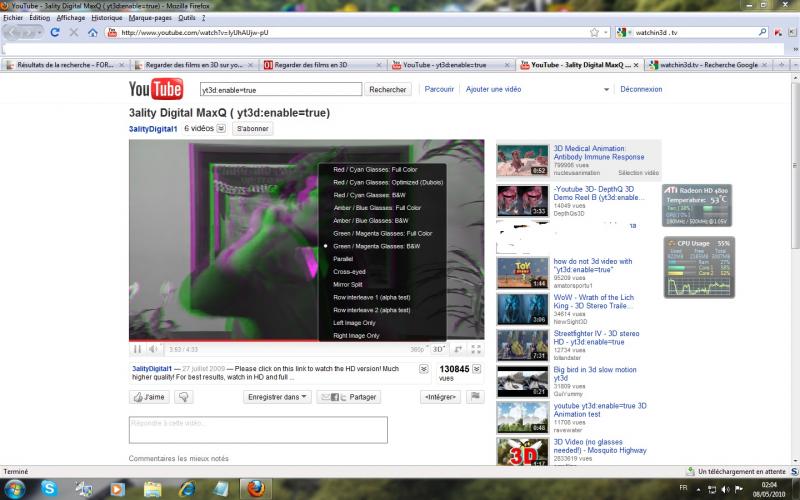Screen dimensions: 800x500
Task: Click the YouTube logo
Action: pos(156,89)
